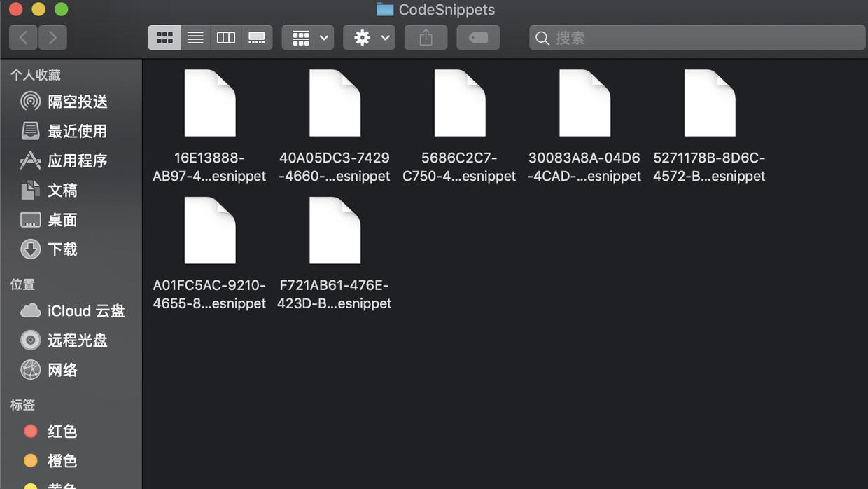The width and height of the screenshot is (868, 489).
Task: Switch to column view mode
Action: click(x=225, y=38)
